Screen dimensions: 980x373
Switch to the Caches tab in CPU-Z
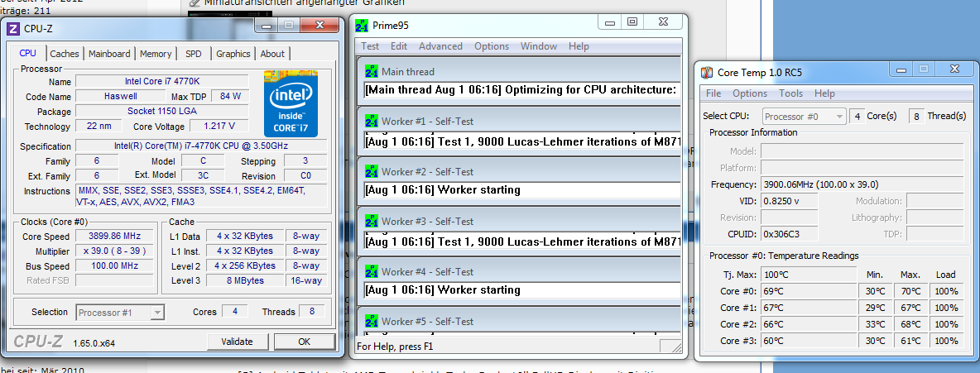pos(65,54)
